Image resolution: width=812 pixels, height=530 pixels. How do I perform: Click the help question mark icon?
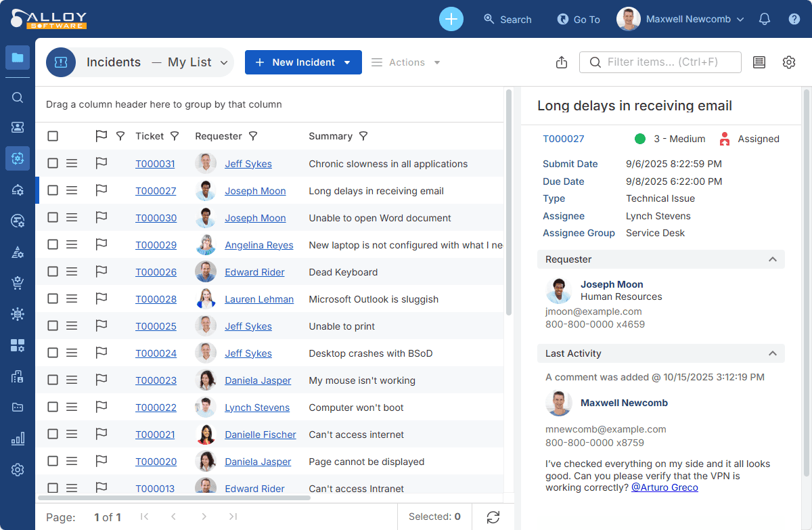pos(794,19)
